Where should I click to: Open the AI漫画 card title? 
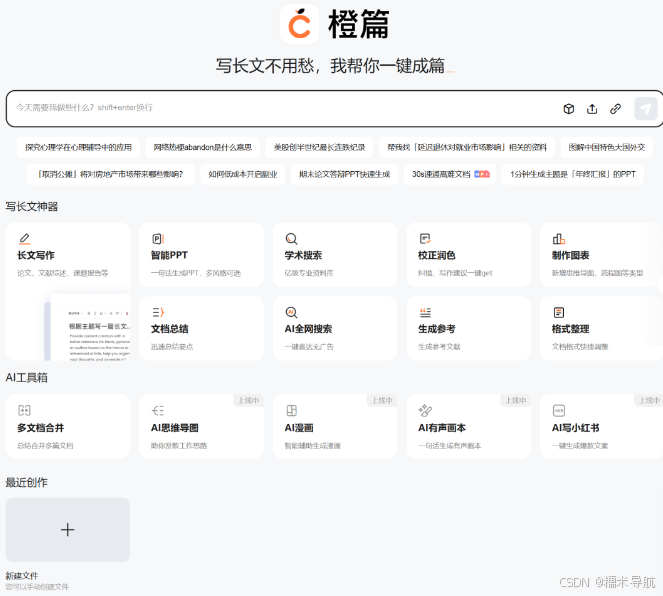[x=299, y=428]
